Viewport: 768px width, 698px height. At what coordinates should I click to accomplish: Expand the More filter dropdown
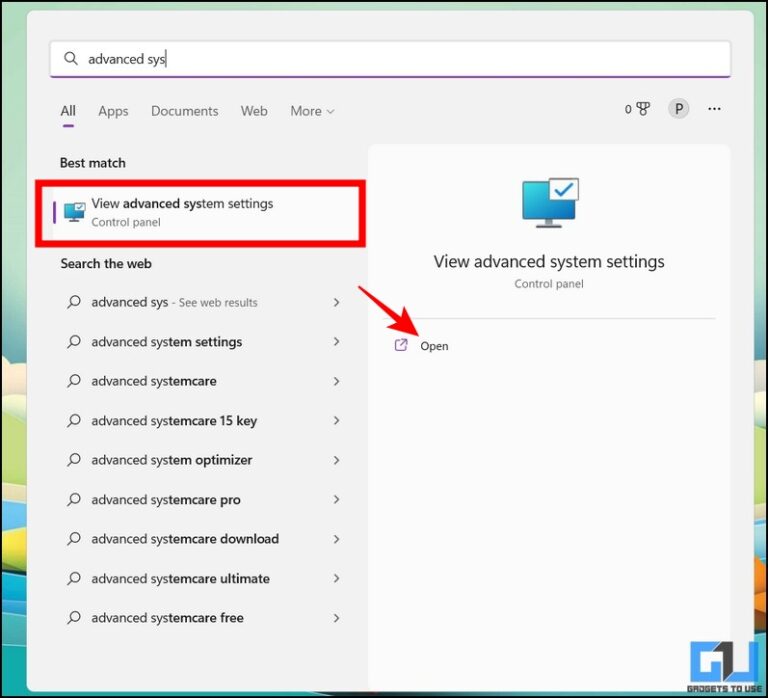pyautogui.click(x=312, y=111)
